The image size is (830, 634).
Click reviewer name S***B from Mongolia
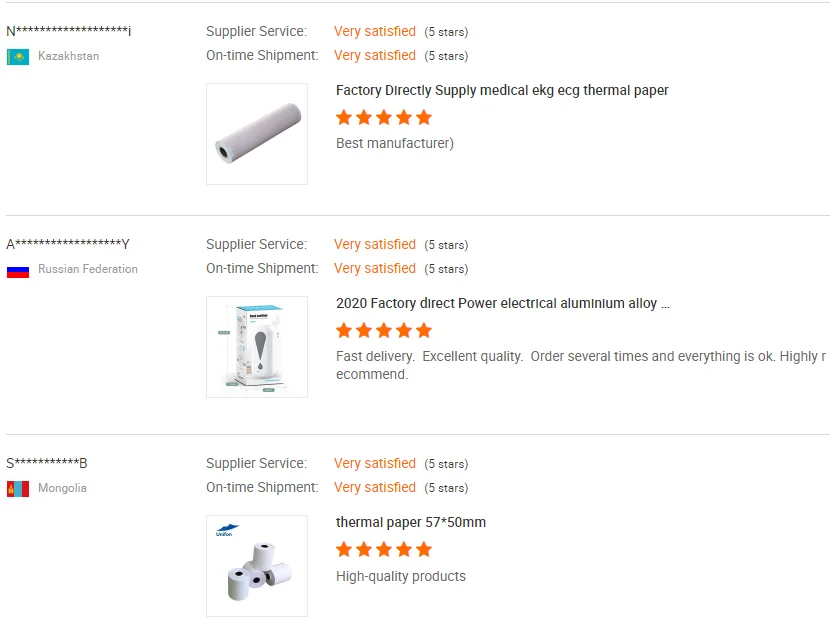pyautogui.click(x=47, y=463)
